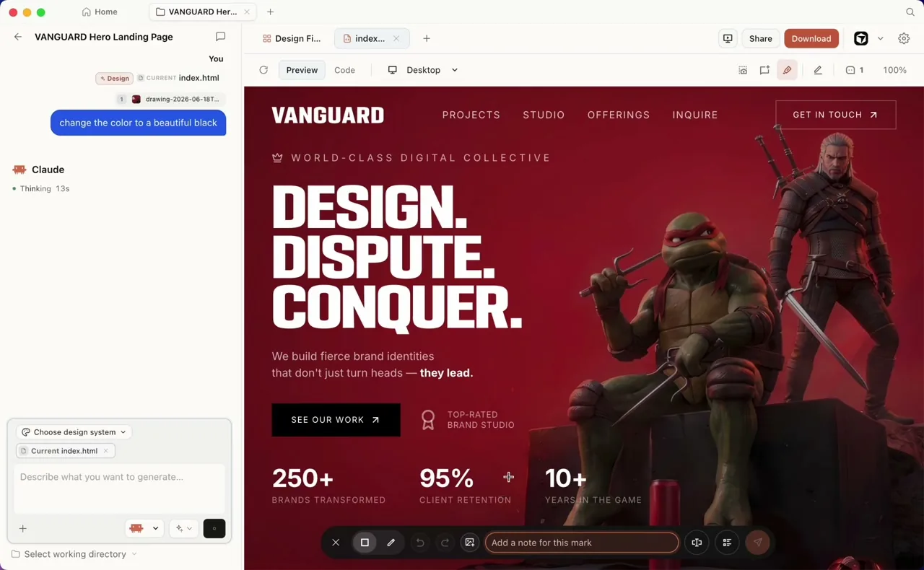The width and height of the screenshot is (924, 570).
Task: Focus the describe what to generate field
Action: [119, 488]
